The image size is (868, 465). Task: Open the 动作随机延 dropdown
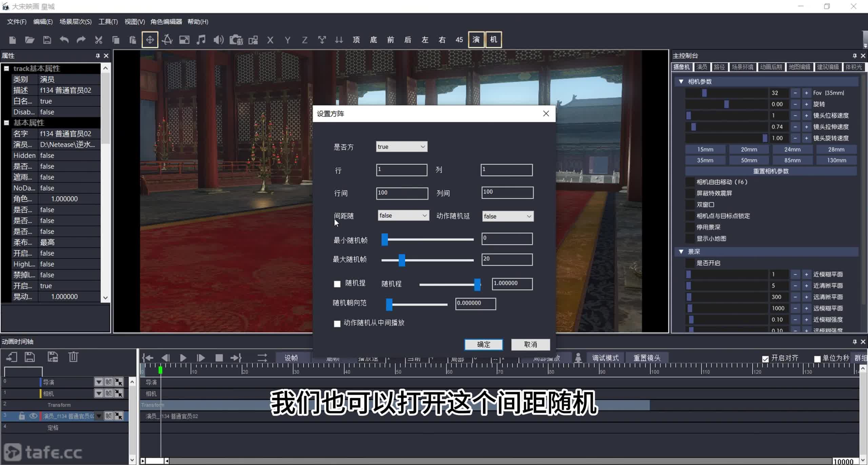(x=508, y=216)
